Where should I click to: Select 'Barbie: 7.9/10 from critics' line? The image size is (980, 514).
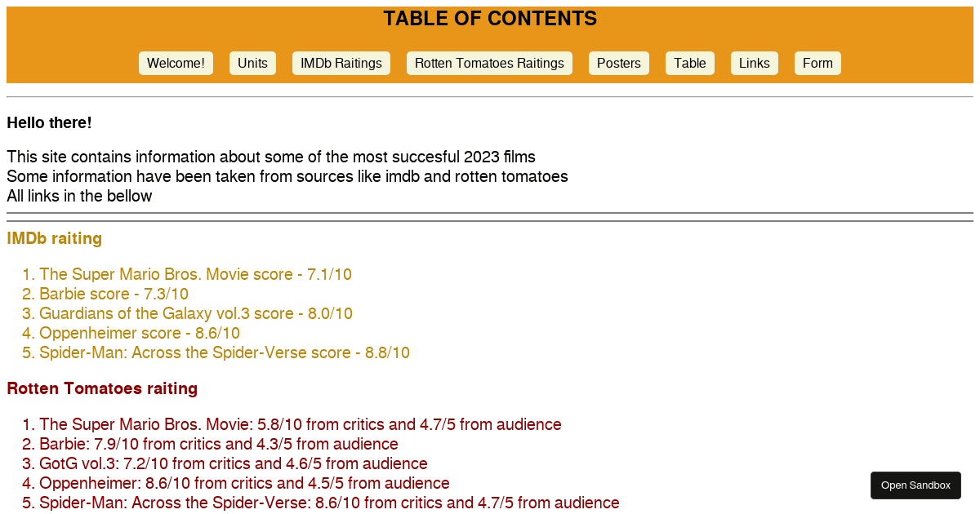point(219,444)
